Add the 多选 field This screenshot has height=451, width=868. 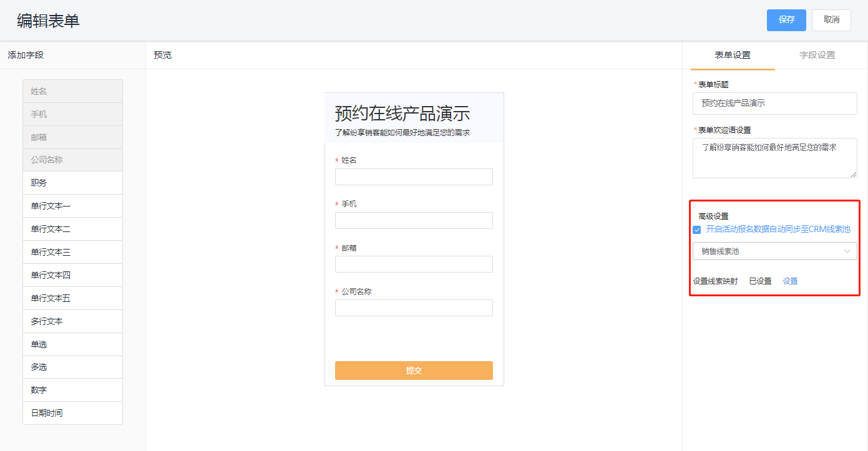[x=72, y=367]
